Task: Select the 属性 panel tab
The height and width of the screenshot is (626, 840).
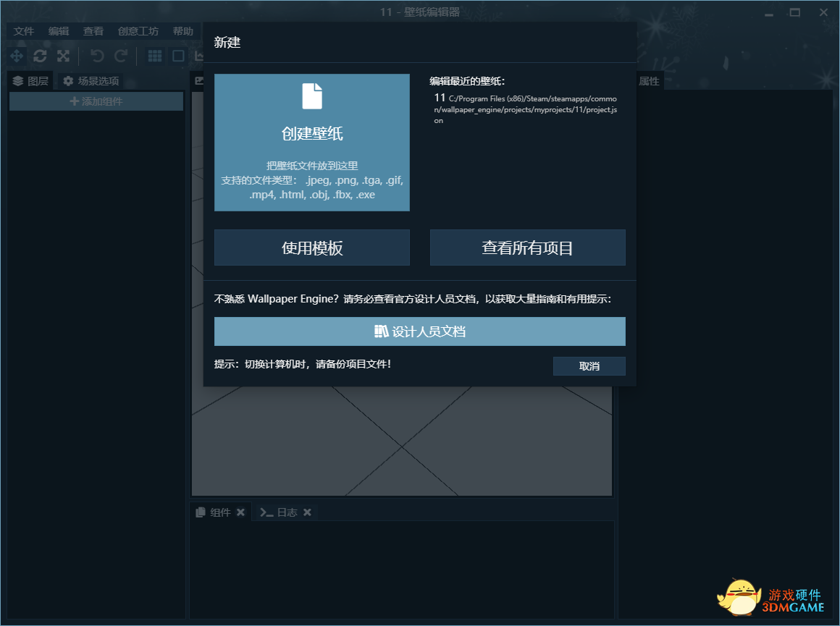Action: coord(650,81)
